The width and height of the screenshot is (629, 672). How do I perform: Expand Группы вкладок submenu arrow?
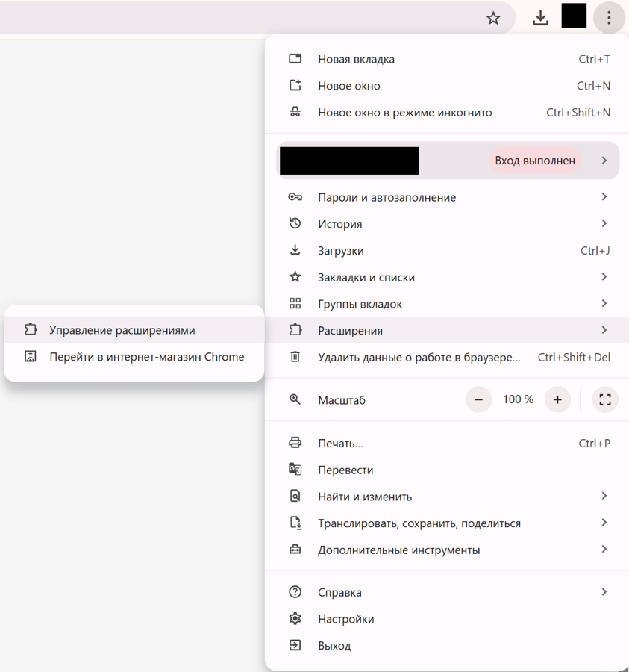click(x=604, y=303)
